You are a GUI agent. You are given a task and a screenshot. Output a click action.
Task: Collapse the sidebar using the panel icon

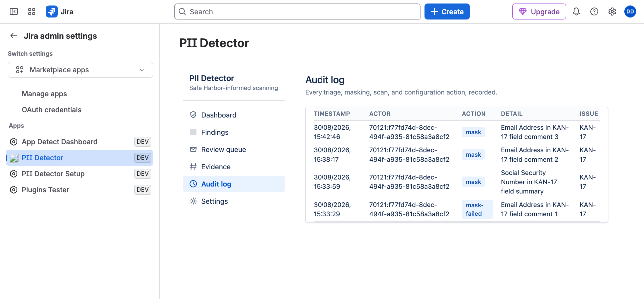click(x=14, y=11)
